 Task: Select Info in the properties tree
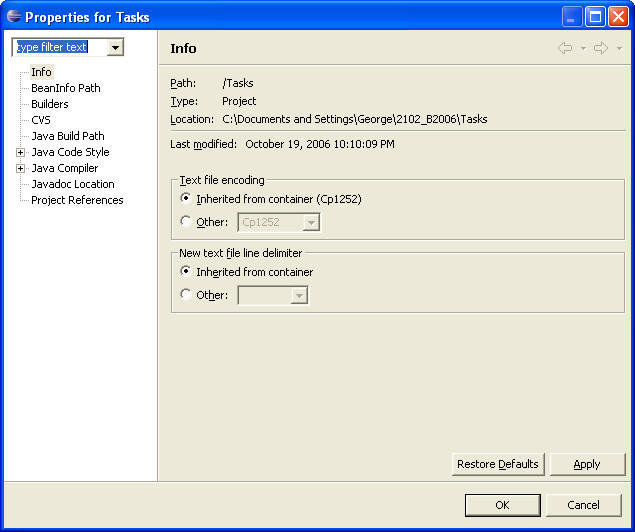coord(41,72)
